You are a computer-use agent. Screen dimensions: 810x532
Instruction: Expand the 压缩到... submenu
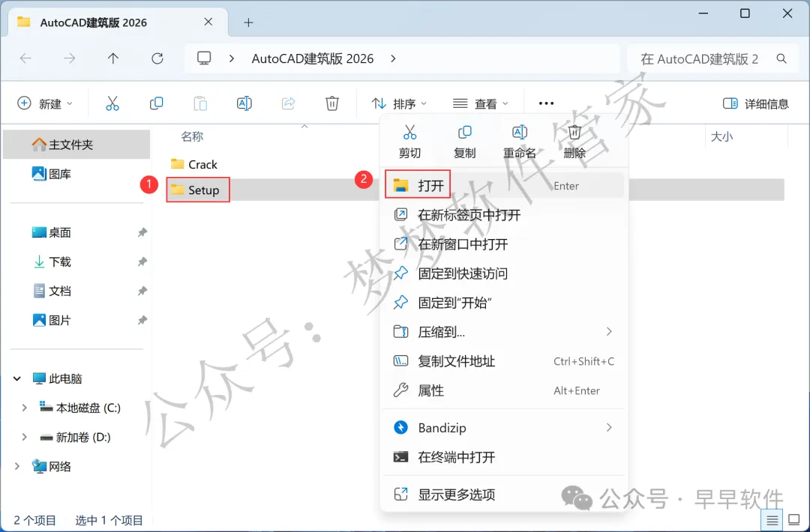tap(609, 331)
